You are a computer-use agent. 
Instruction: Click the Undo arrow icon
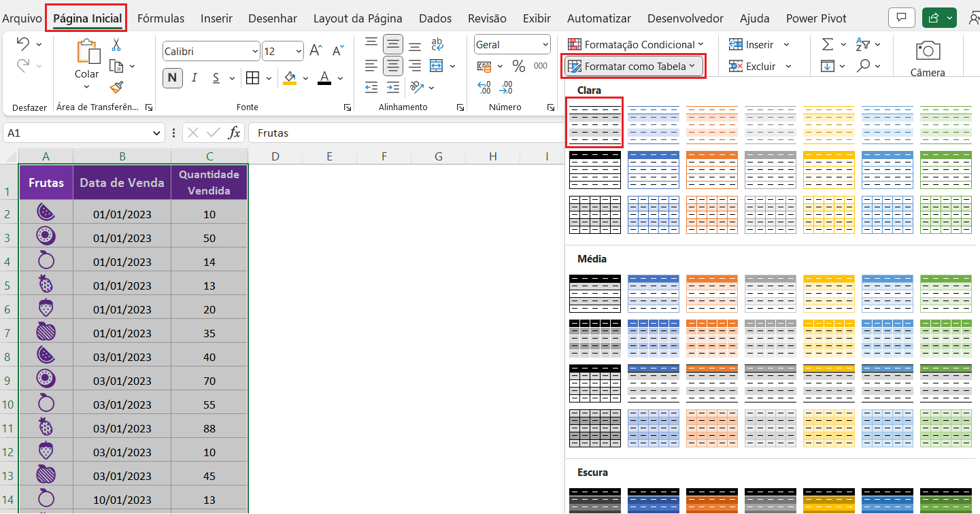pyautogui.click(x=22, y=44)
